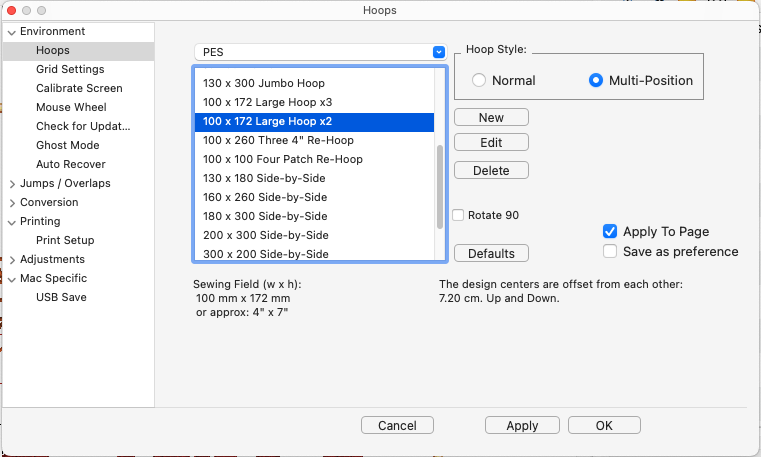761x457 pixels.
Task: Click the New hoop button
Action: 491,118
